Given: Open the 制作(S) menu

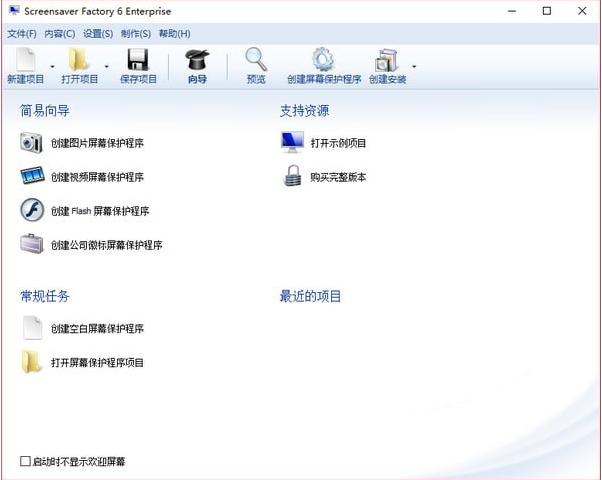Looking at the screenshot, I should click(136, 34).
